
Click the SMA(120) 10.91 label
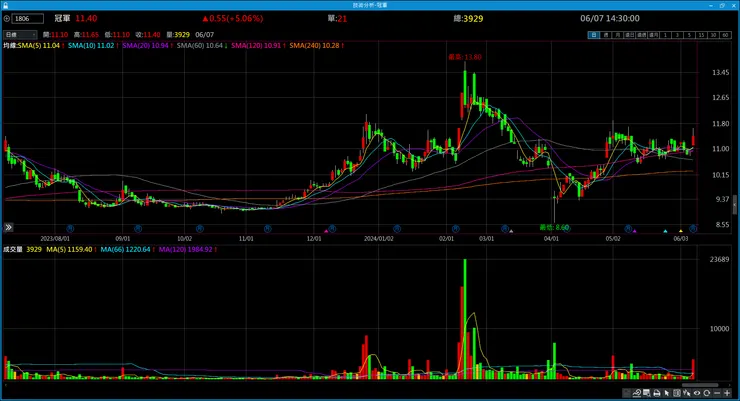[258, 46]
